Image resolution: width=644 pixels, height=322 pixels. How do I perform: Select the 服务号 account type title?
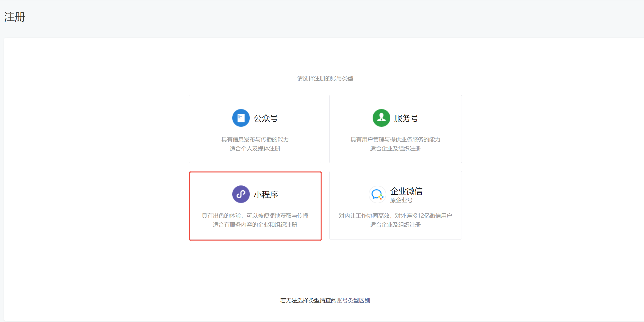click(406, 118)
